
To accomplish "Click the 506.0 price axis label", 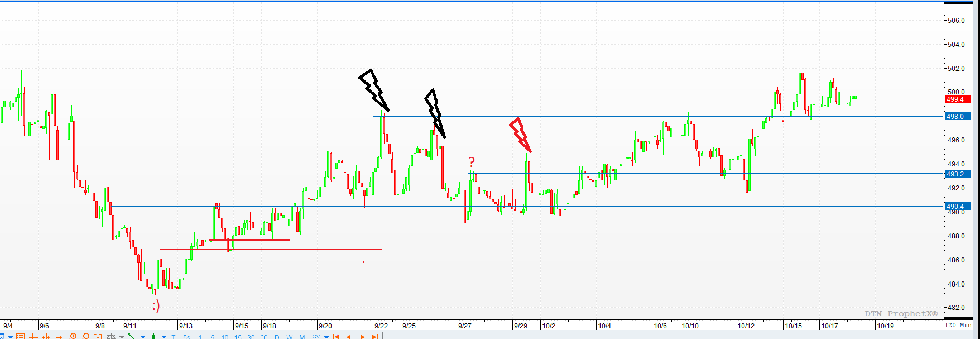I will [x=955, y=21].
